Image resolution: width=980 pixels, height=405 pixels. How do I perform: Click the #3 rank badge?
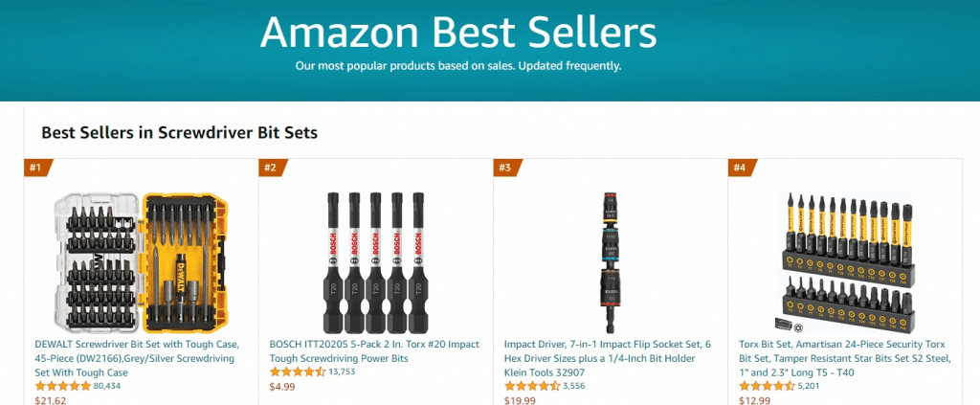(505, 169)
